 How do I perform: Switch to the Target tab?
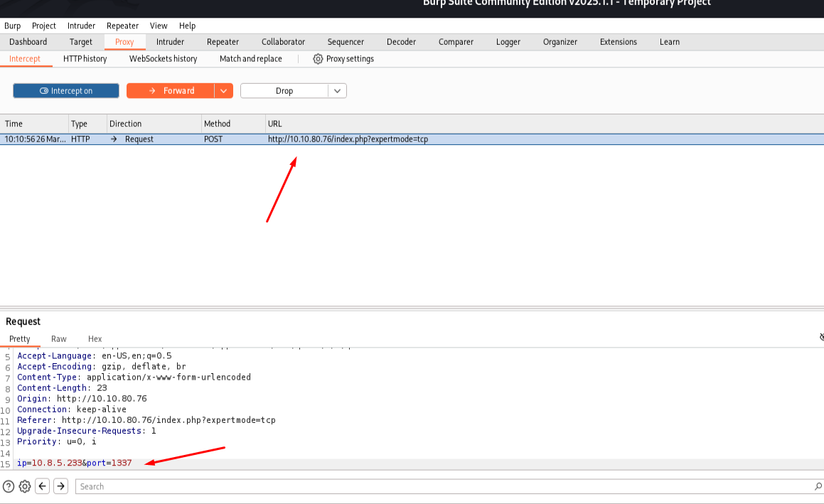81,42
